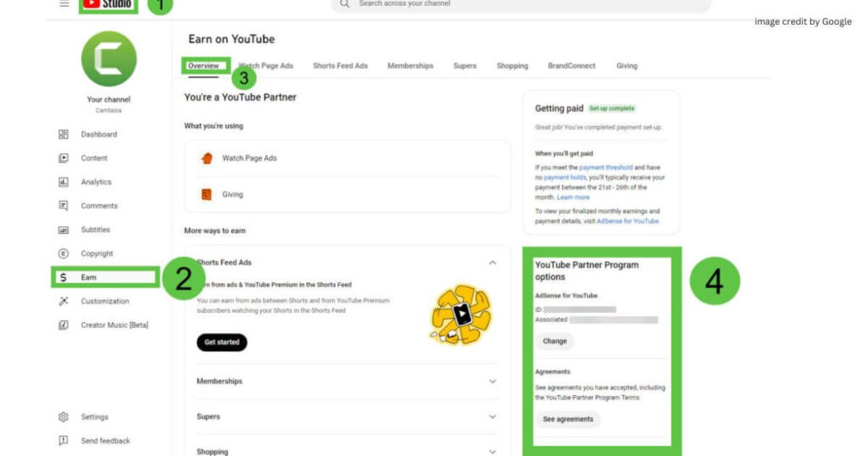Open the payment threshold link

(605, 167)
